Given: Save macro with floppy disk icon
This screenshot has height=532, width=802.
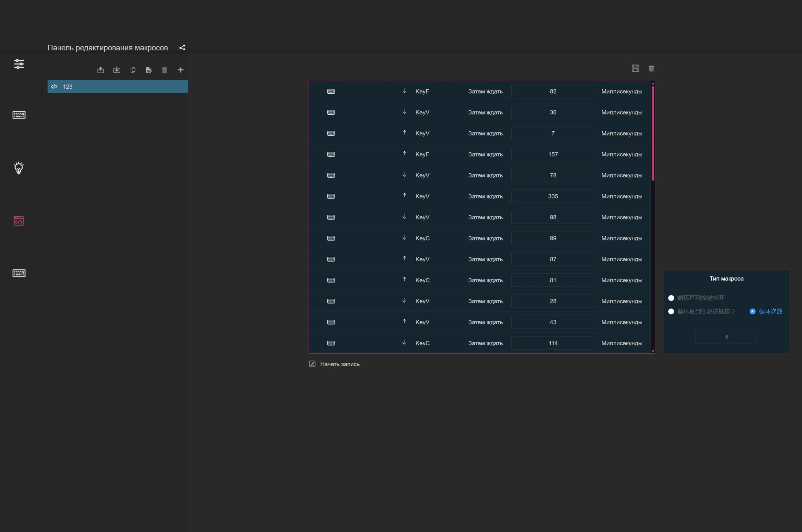Looking at the screenshot, I should point(635,68).
